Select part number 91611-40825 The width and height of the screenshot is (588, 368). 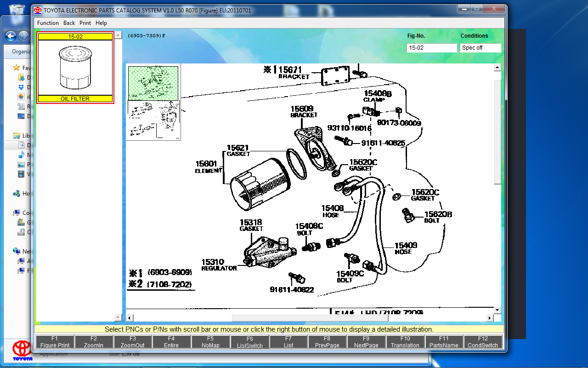(383, 143)
